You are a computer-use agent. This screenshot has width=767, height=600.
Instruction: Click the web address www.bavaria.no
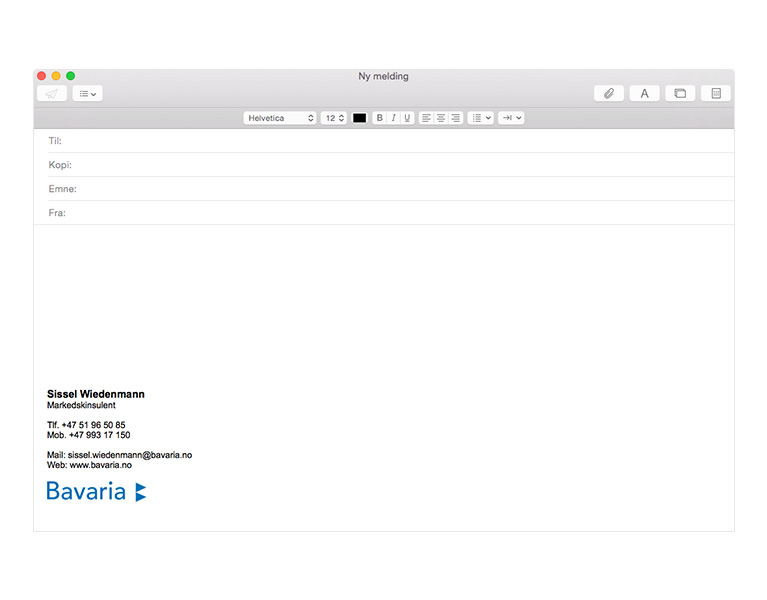pos(101,466)
